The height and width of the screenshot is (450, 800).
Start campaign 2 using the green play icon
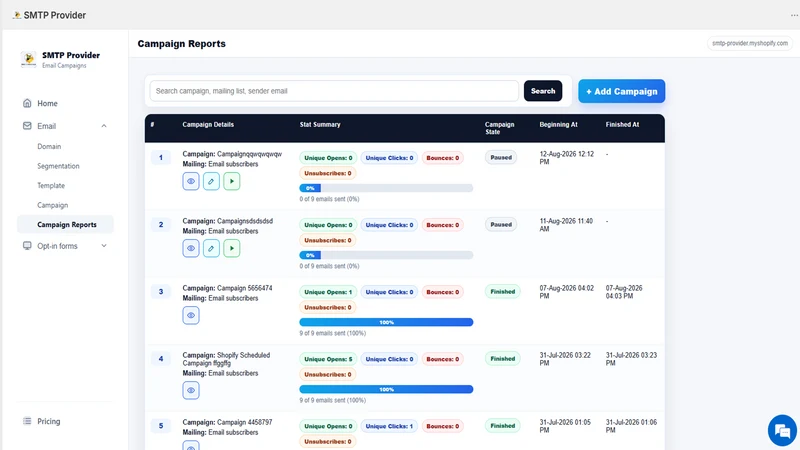[x=232, y=248]
